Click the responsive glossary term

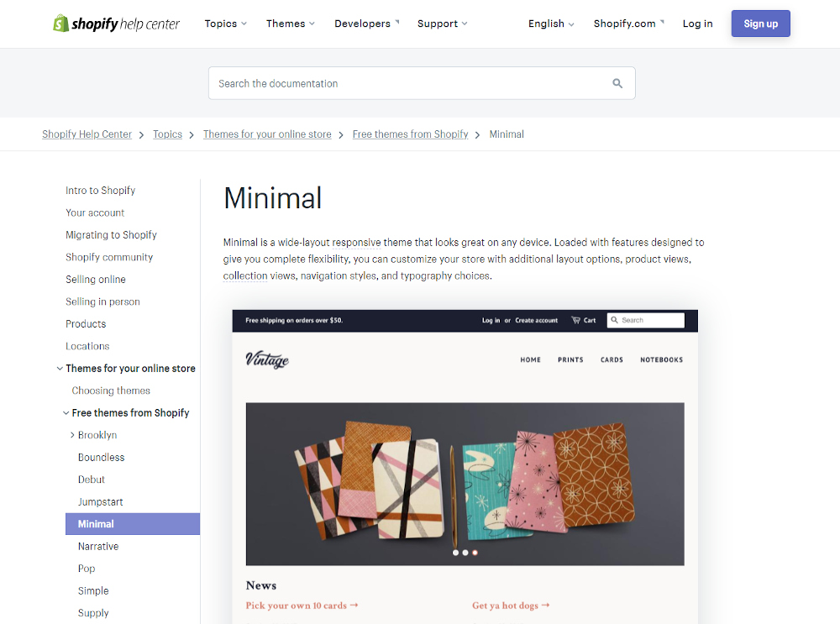pos(356,243)
